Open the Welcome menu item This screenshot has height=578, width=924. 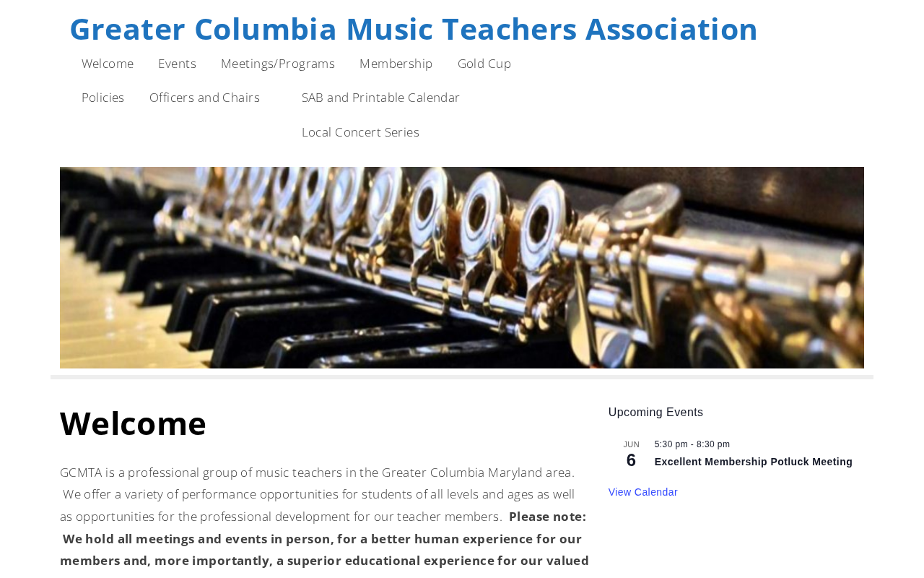click(108, 64)
